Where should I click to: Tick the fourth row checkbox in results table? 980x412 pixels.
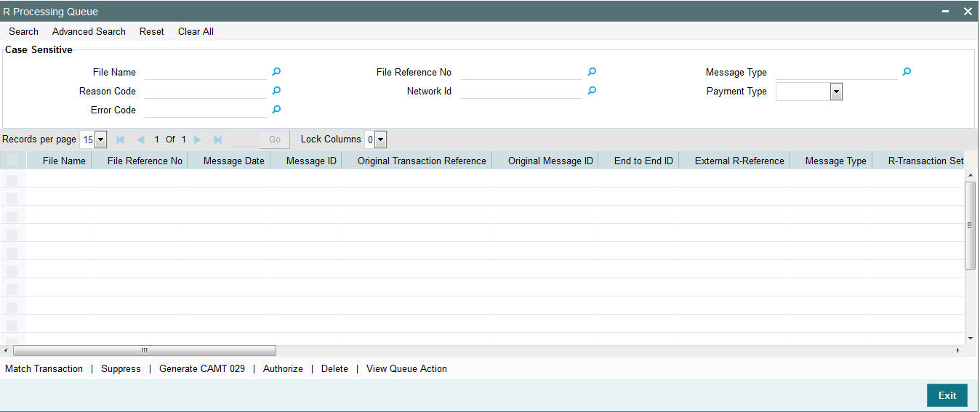12,234
